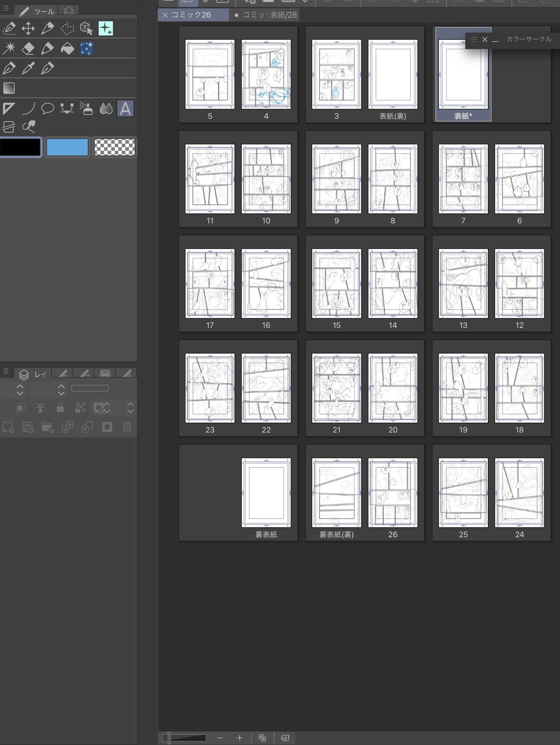Select the Eyedropper tool
The image size is (560, 745).
coord(28,68)
